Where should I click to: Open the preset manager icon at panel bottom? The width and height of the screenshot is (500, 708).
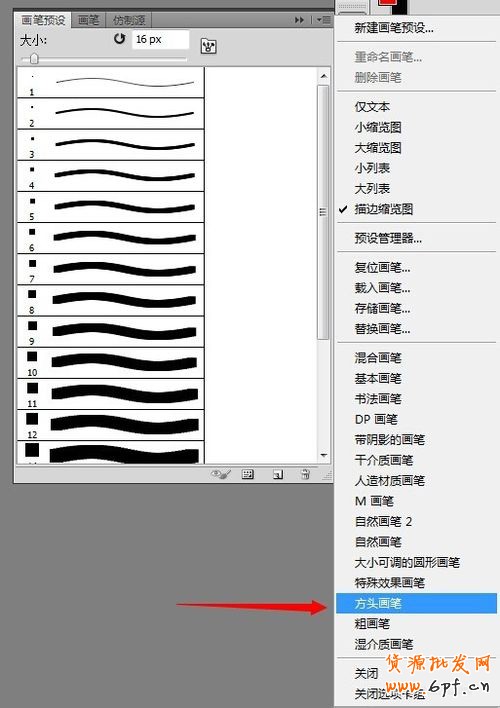pyautogui.click(x=248, y=474)
